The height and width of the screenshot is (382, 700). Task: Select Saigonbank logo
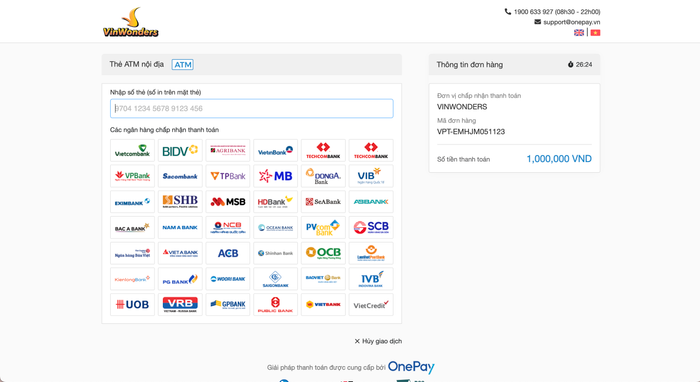[x=275, y=279]
